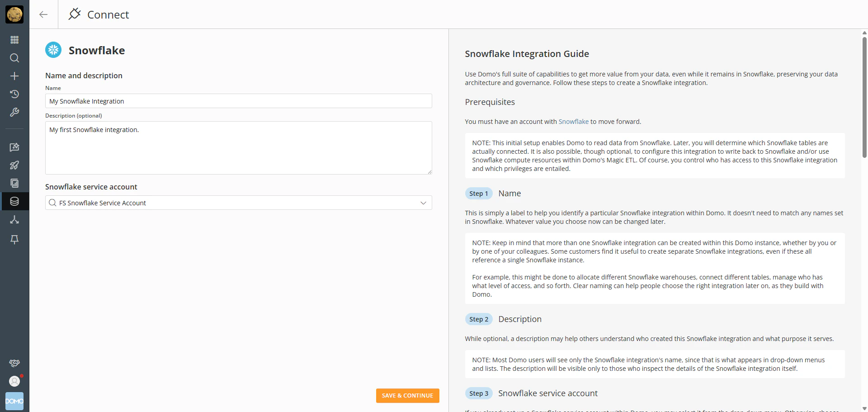Open recent history clock icon in the sidebar
The height and width of the screenshot is (412, 868).
click(x=14, y=94)
